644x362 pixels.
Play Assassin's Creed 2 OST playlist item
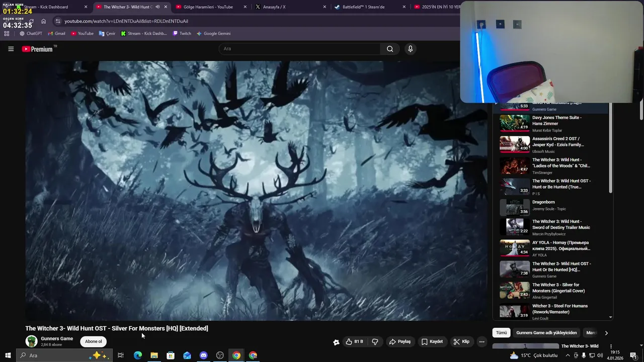coord(551,144)
